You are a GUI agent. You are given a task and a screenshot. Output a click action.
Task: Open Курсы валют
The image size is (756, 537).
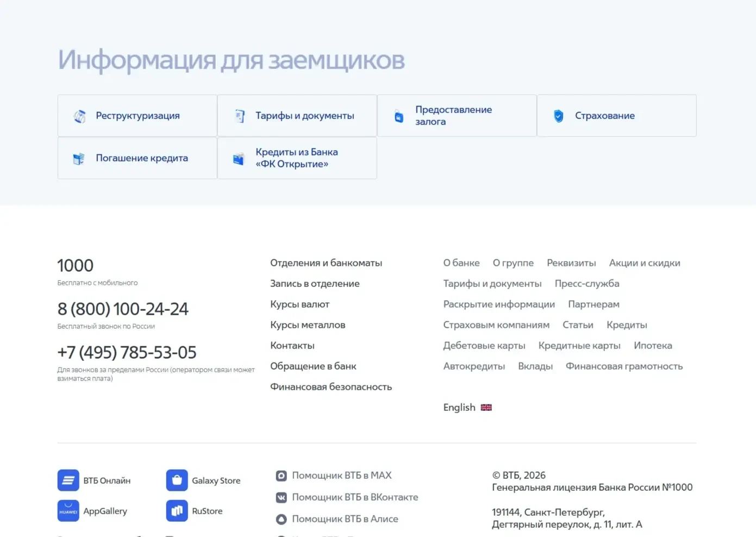(299, 304)
